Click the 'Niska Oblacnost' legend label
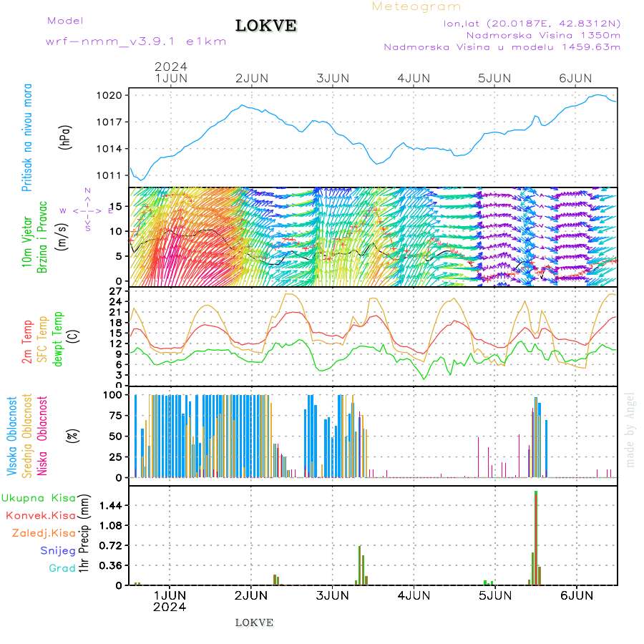 [x=42, y=436]
